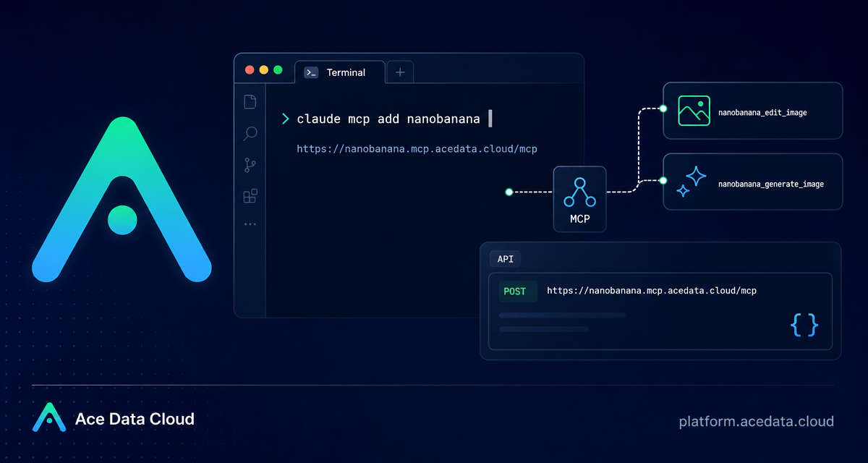Select the nanobanana_edit_image label

point(762,113)
